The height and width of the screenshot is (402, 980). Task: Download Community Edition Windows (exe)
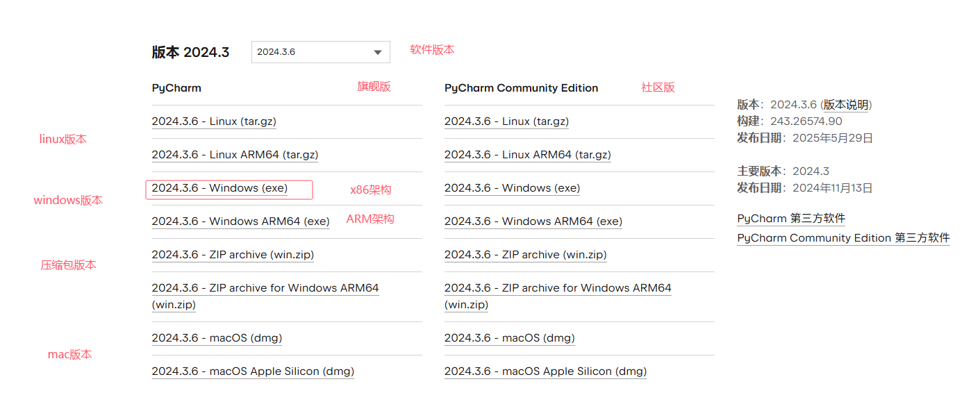pos(512,188)
